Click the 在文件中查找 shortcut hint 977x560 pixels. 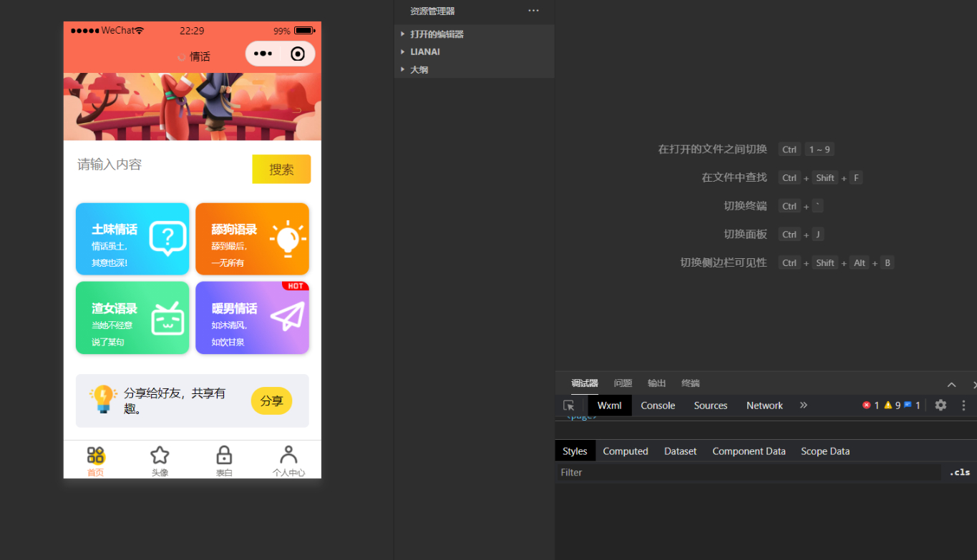(734, 177)
